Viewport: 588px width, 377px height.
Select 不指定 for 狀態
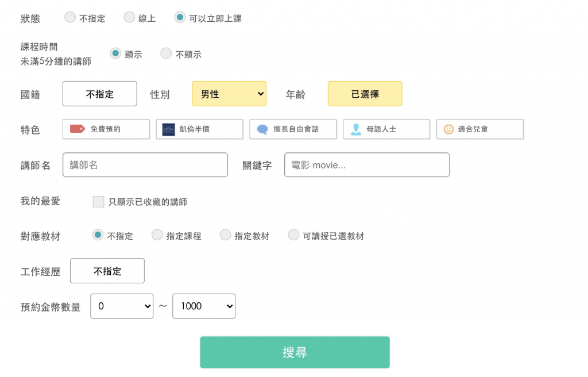tap(70, 17)
